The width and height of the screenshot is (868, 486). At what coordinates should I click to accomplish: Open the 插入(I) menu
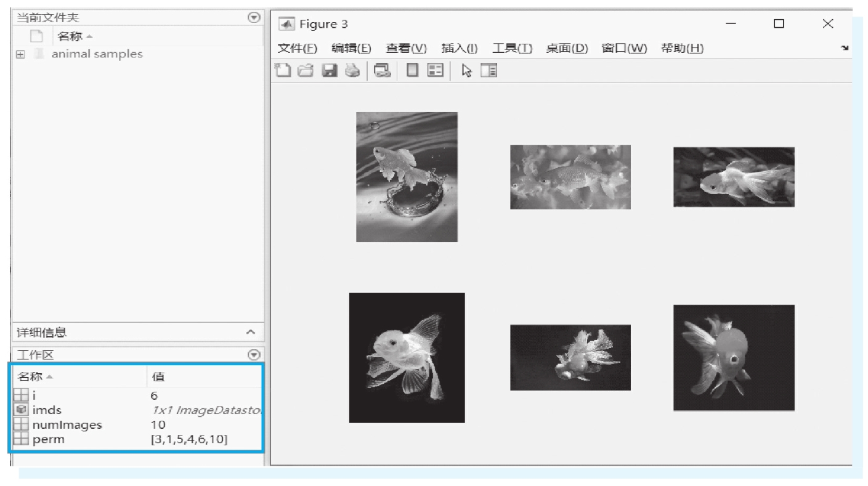point(460,49)
